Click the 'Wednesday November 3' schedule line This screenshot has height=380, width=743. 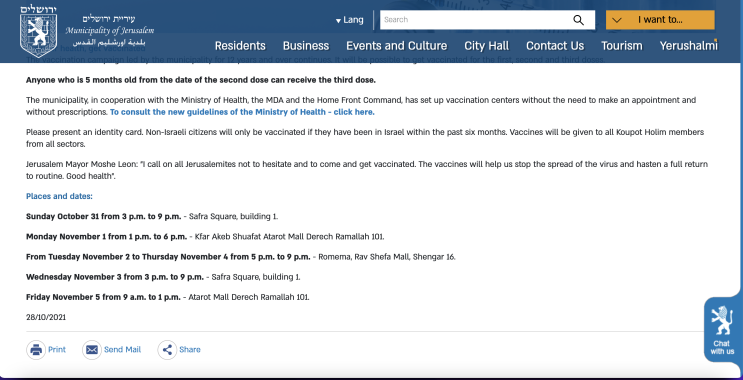coord(163,277)
